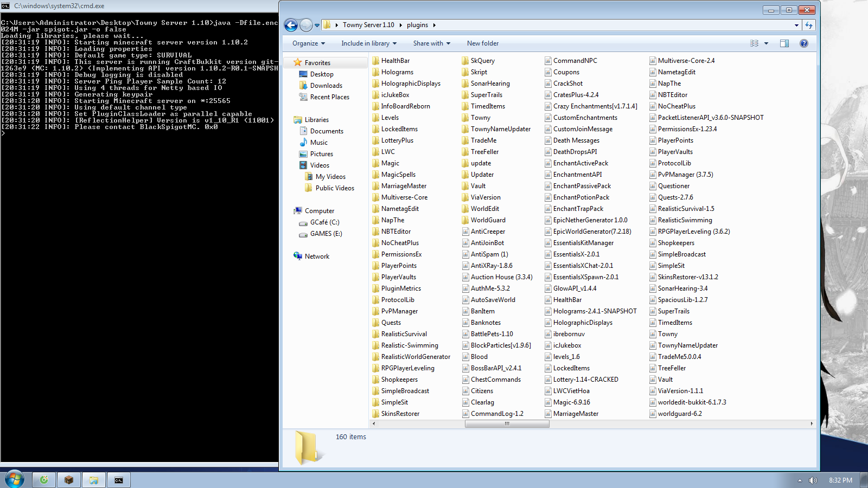
Task: Open Explorer help with the question mark icon
Action: (x=804, y=43)
